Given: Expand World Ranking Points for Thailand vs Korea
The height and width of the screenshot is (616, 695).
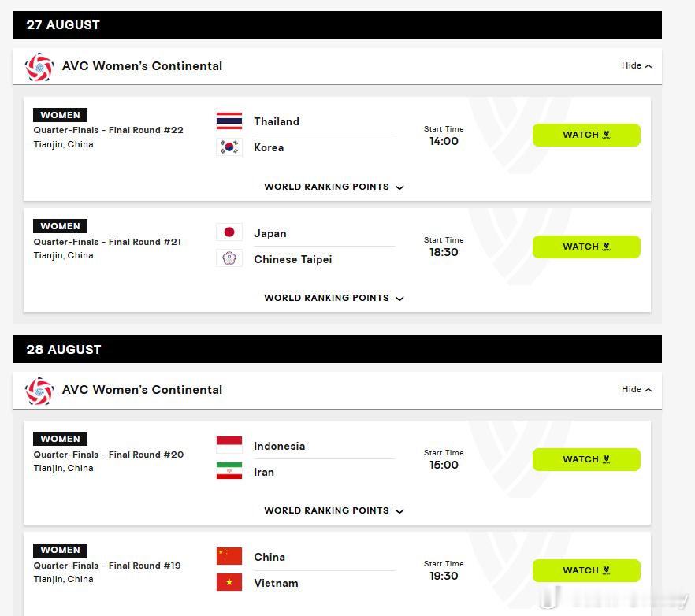Looking at the screenshot, I should coord(334,187).
